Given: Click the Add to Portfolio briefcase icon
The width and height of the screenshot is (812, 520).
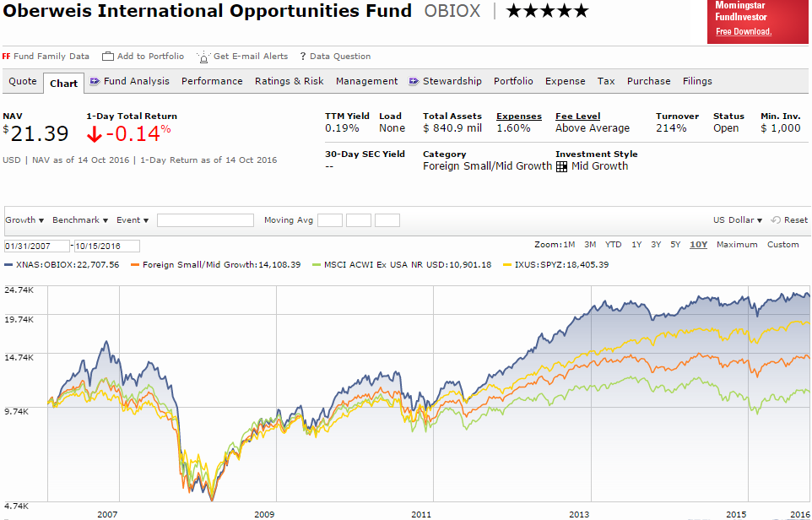Looking at the screenshot, I should [108, 57].
